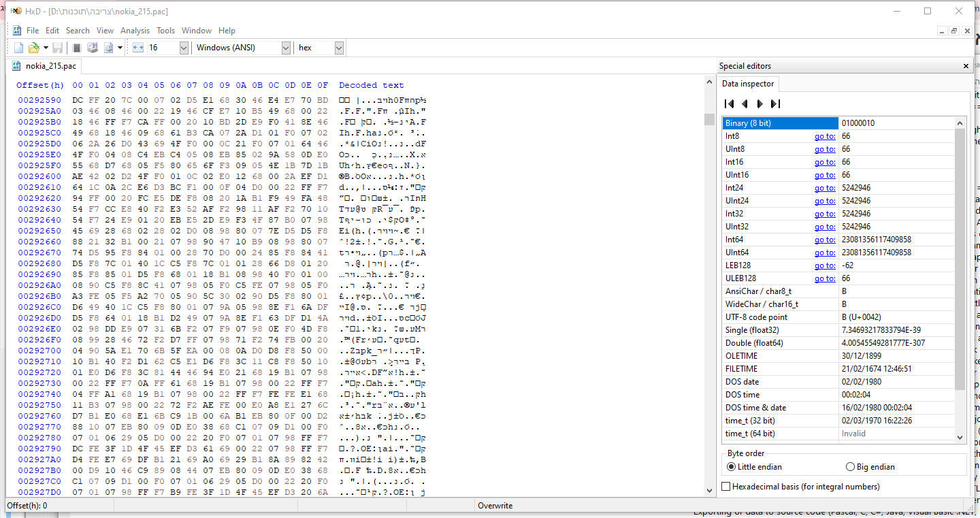This screenshot has height=518, width=980.
Task: Expand the disk image icon's dropdown arrow
Action: pos(120,48)
